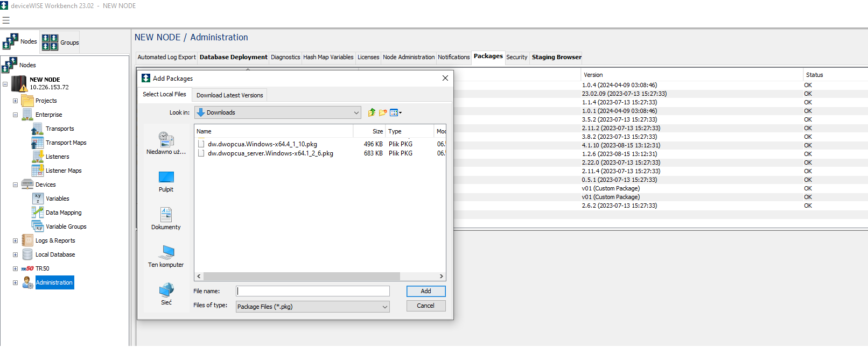Focus the File name input field
The height and width of the screenshot is (347, 868).
pyautogui.click(x=313, y=291)
